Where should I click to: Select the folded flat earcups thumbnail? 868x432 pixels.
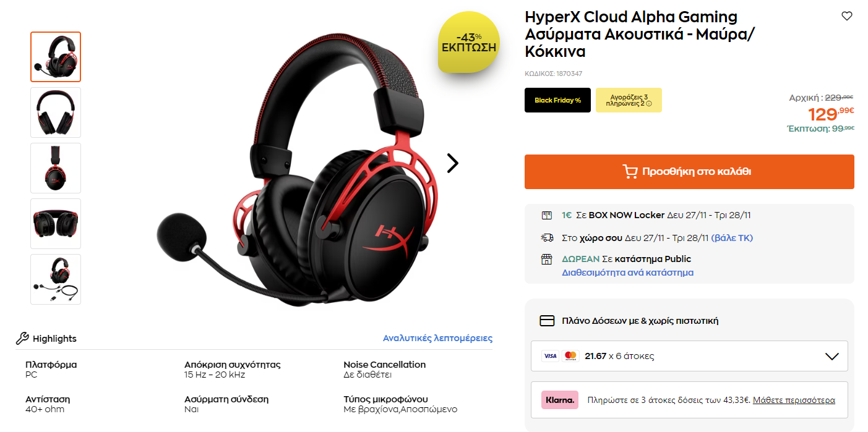click(56, 224)
